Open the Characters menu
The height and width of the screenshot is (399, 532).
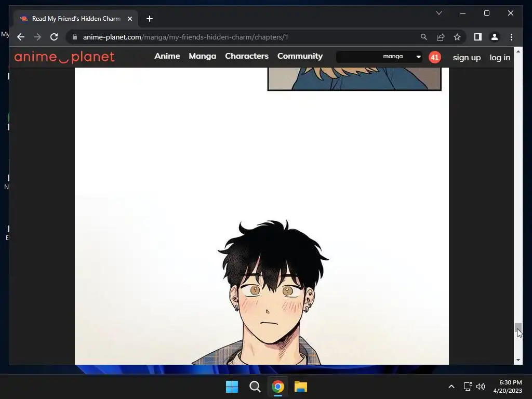pos(247,56)
